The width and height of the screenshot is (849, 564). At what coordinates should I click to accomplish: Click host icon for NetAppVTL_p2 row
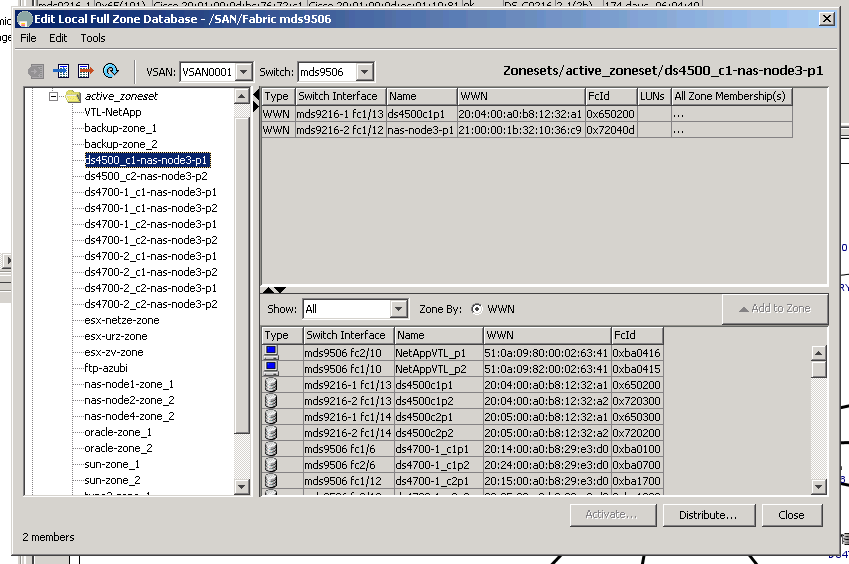pyautogui.click(x=271, y=368)
